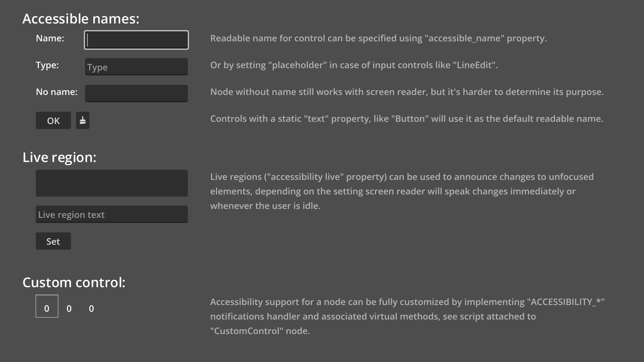Screen dimensions: 644x362
Task: Click the OK button
Action: click(x=53, y=120)
